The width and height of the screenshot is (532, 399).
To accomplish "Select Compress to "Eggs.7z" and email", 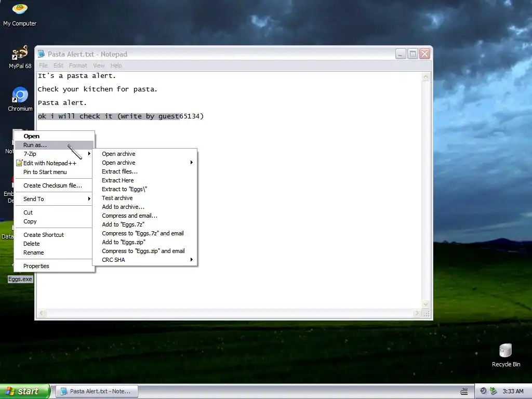I will (145, 233).
